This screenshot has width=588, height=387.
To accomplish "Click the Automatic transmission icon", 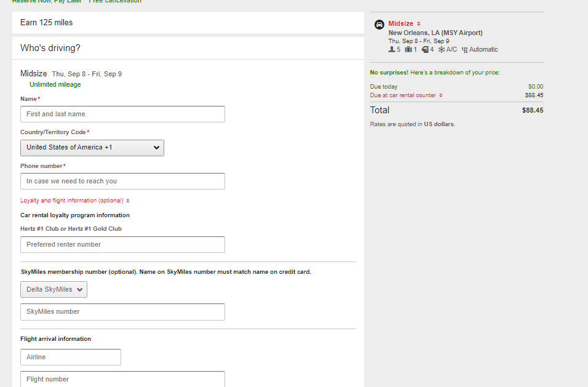I will 464,50.
